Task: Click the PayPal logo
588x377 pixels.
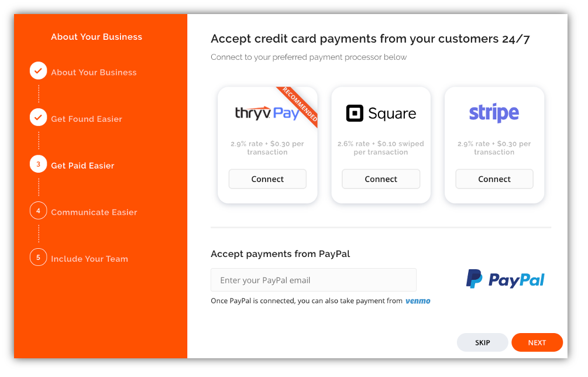Action: pyautogui.click(x=505, y=279)
